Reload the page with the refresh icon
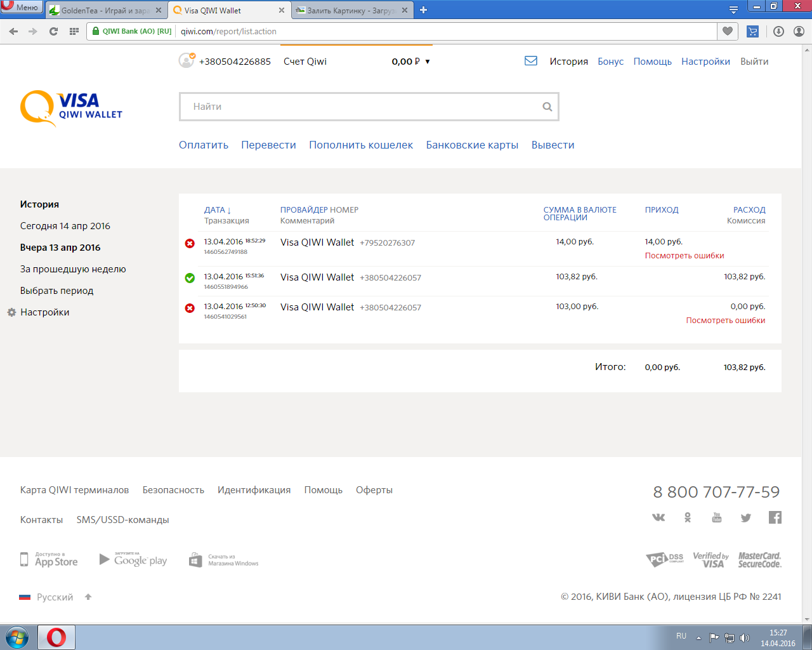The height and width of the screenshot is (650, 812). coord(53,31)
